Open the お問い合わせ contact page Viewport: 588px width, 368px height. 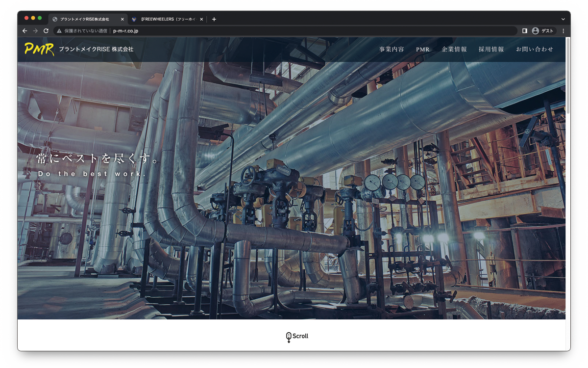pyautogui.click(x=534, y=50)
